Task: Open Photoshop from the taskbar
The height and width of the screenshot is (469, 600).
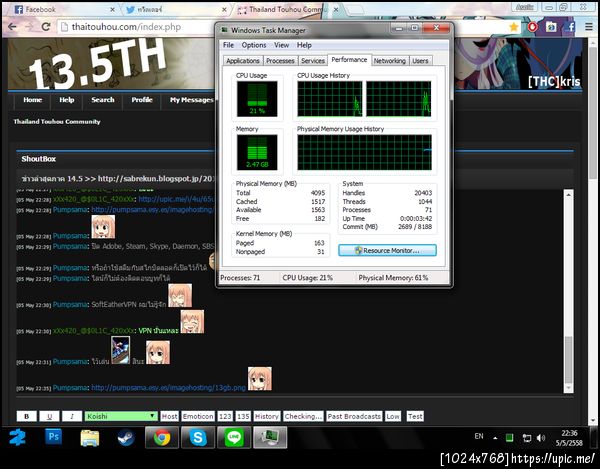Action: tap(53, 437)
